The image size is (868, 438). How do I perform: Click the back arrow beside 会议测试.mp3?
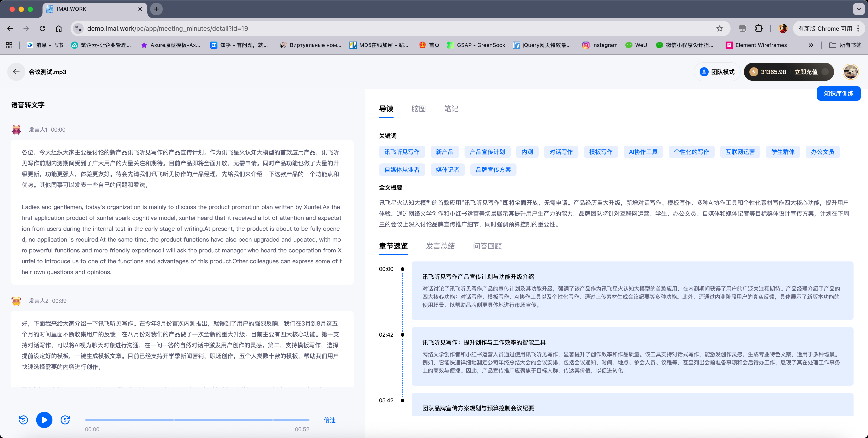click(x=16, y=72)
